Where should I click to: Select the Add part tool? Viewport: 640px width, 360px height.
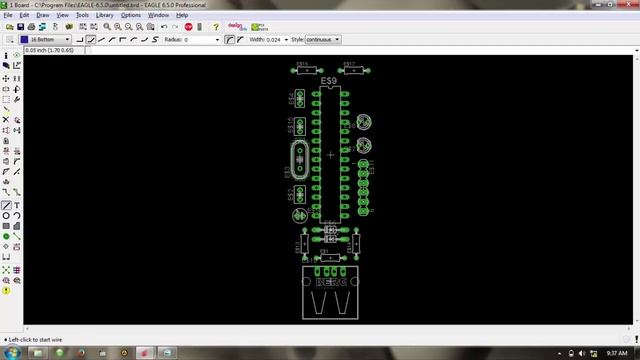(17, 120)
